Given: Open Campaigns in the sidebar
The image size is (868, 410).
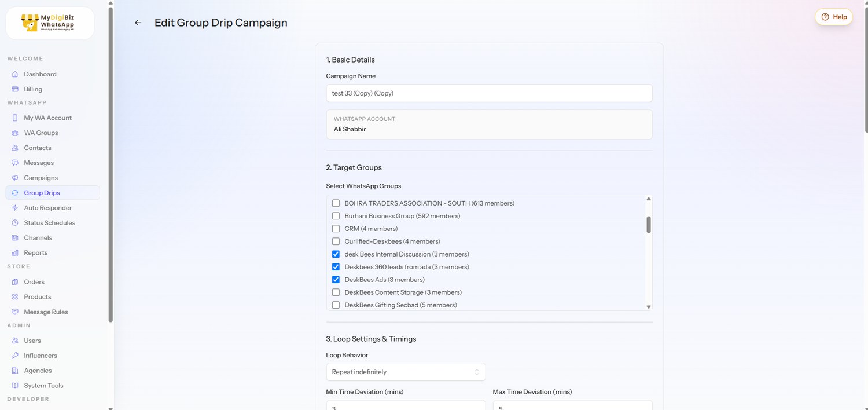Looking at the screenshot, I should point(53,178).
